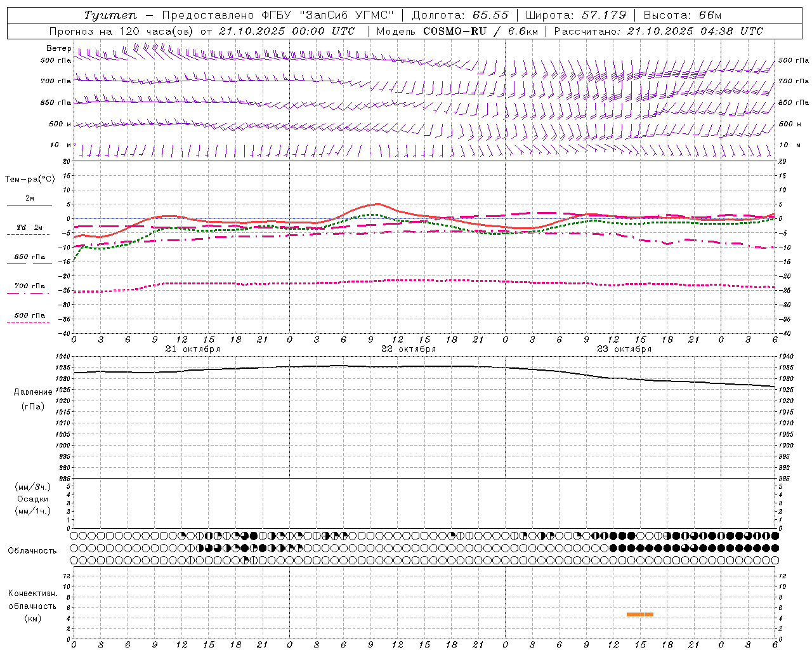This screenshot has width=812, height=650.
Task: Click the 'Давление' pressure panel label
Action: point(33,392)
